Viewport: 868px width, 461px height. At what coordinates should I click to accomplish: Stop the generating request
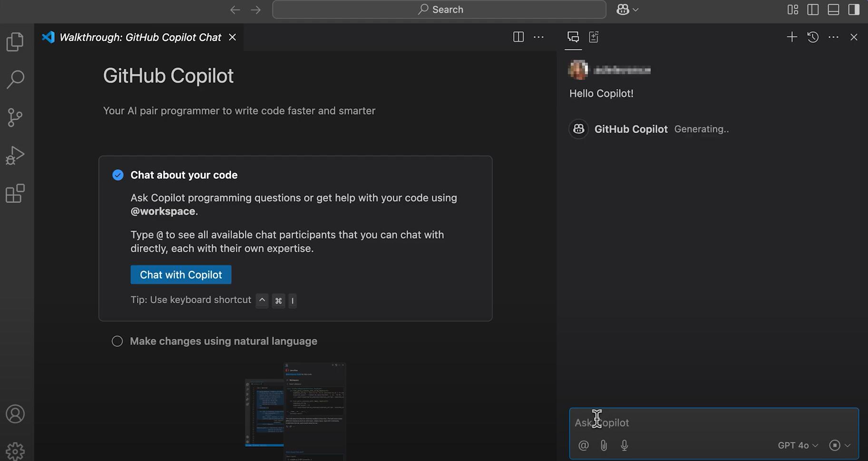click(834, 445)
